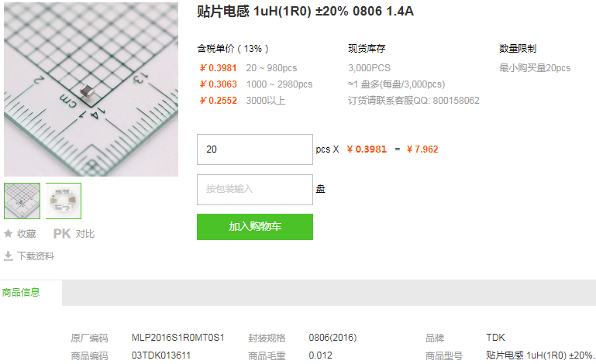Click the quantity input showing 20

pyautogui.click(x=254, y=149)
